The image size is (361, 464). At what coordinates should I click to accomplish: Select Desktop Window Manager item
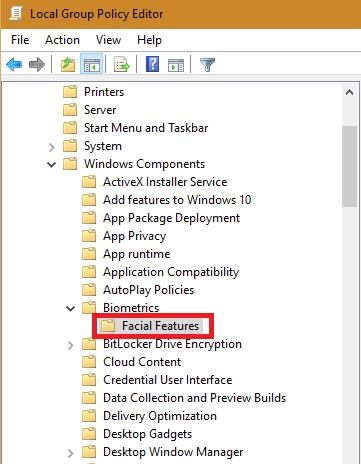[173, 452]
